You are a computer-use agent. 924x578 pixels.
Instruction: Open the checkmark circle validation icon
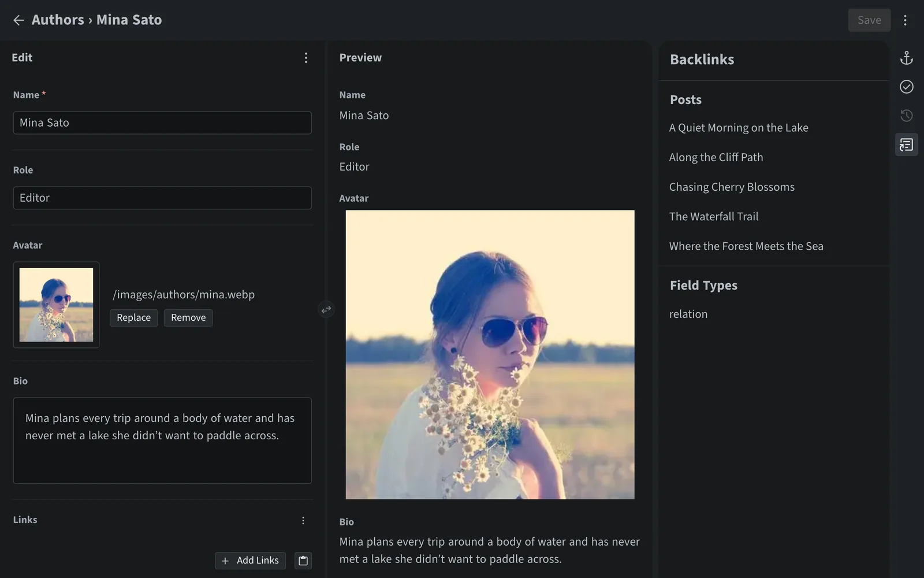(x=907, y=87)
